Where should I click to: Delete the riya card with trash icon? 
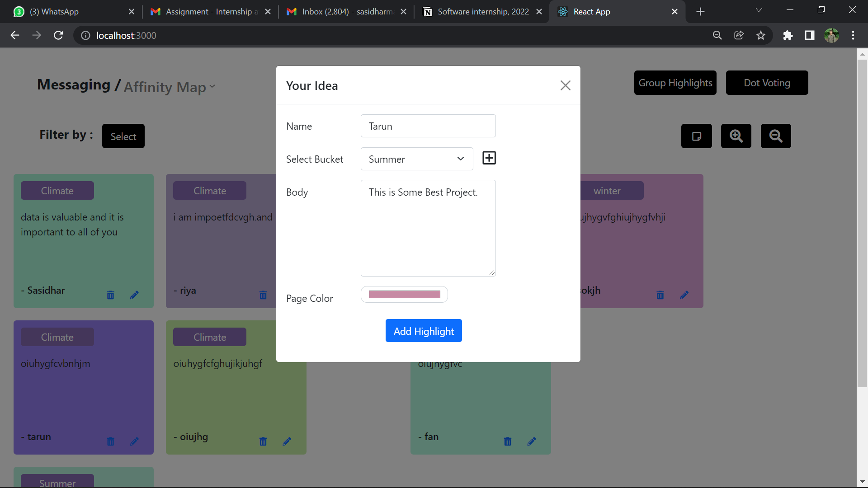263,295
